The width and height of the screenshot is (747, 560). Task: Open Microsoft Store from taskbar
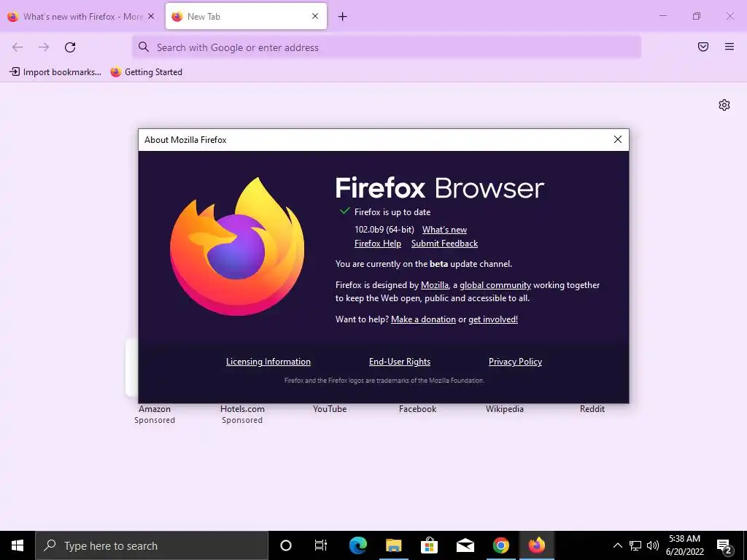(429, 545)
